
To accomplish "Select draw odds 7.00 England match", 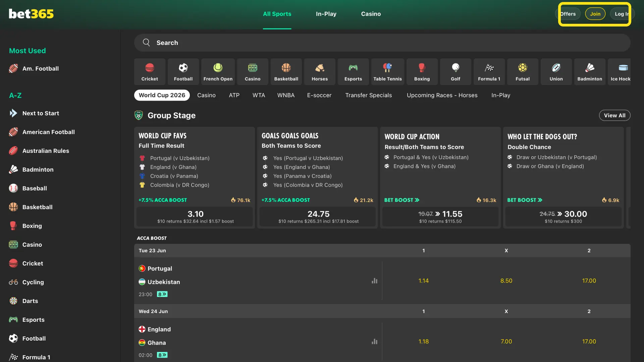I will point(506,342).
